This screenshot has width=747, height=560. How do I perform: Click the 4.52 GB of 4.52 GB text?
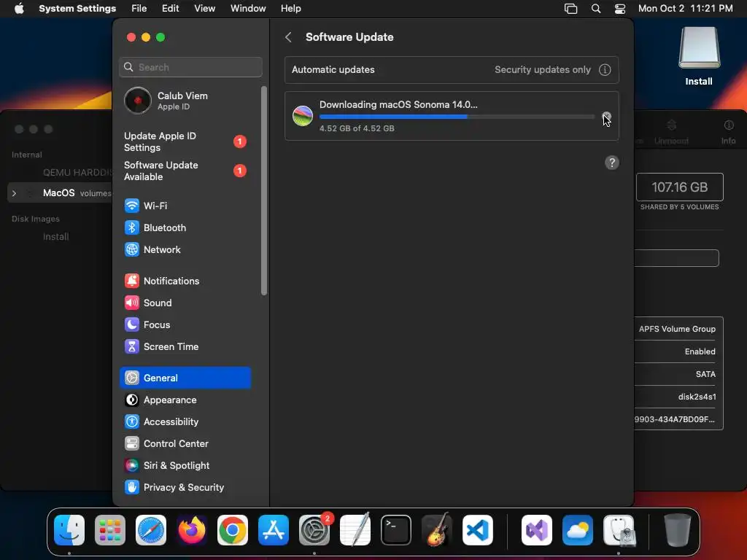pos(357,128)
